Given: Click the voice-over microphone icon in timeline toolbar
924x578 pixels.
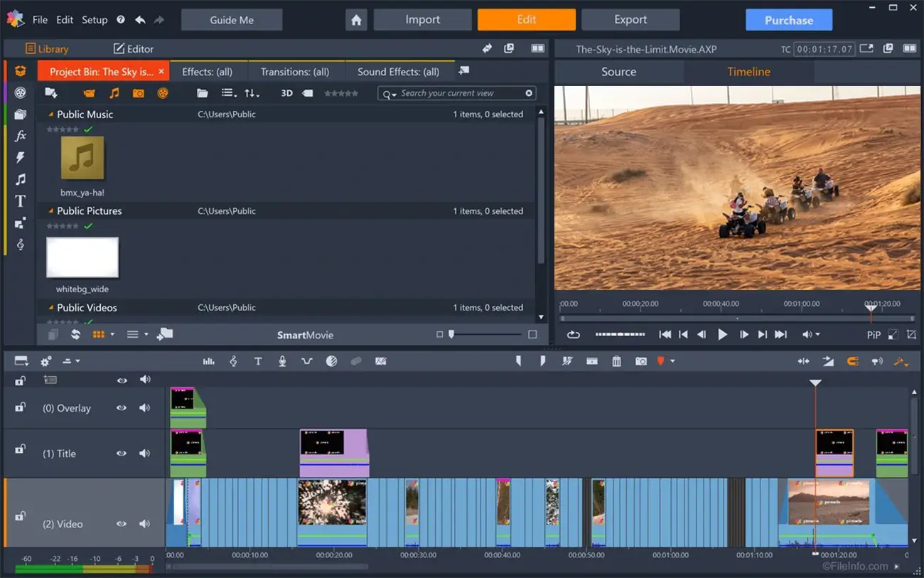Looking at the screenshot, I should point(282,361).
